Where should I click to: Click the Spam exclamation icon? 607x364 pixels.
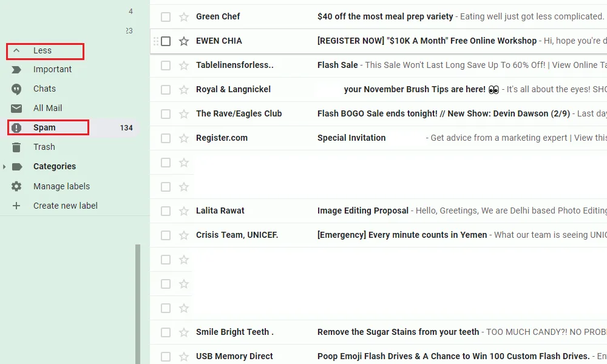coord(16,127)
